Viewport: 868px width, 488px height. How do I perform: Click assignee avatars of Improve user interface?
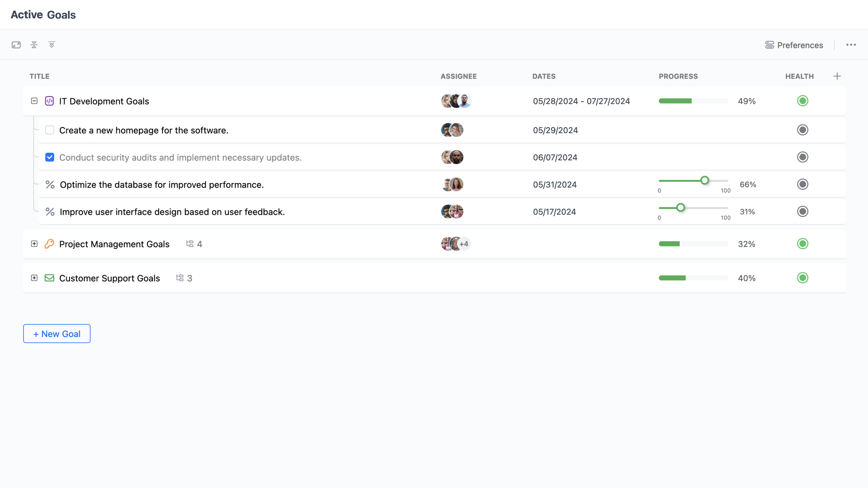coord(452,211)
